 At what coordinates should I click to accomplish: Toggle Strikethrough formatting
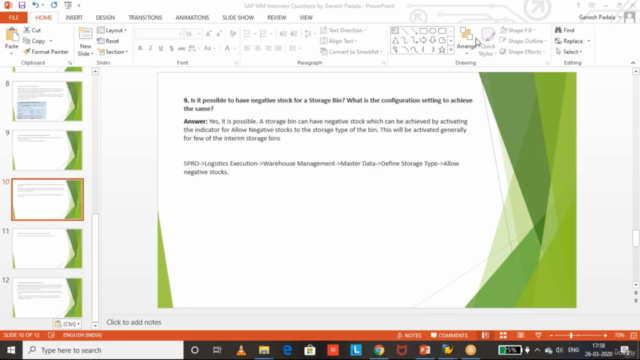(x=182, y=48)
